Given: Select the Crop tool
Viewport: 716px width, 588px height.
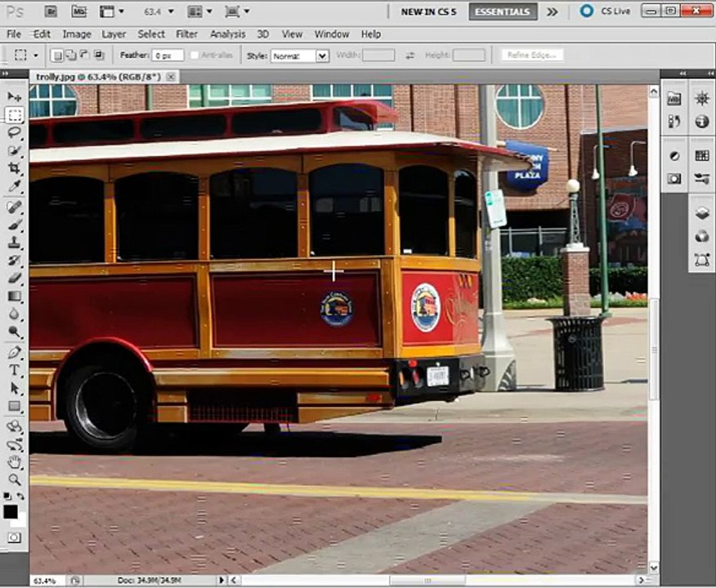Looking at the screenshot, I should pyautogui.click(x=14, y=168).
